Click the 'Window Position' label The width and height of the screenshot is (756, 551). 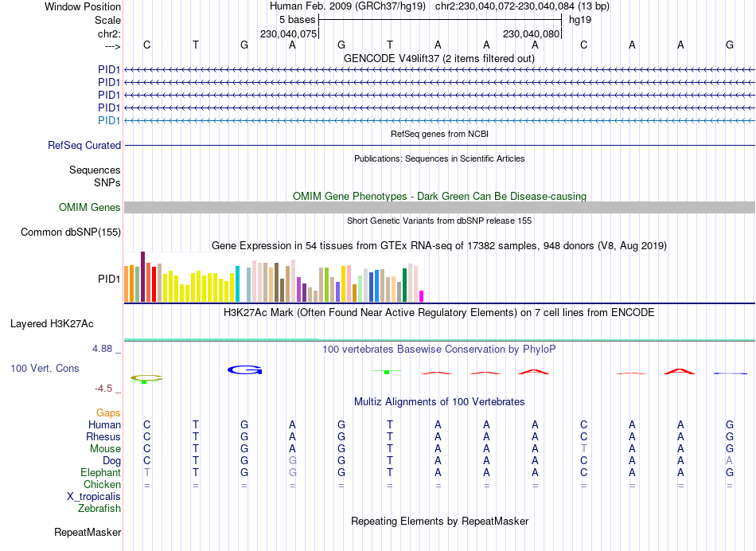[83, 6]
